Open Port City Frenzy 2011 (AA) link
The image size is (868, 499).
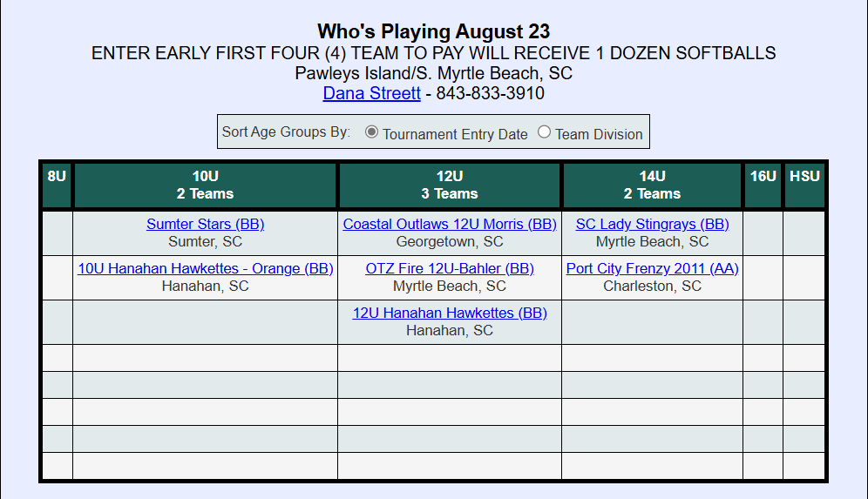point(652,268)
